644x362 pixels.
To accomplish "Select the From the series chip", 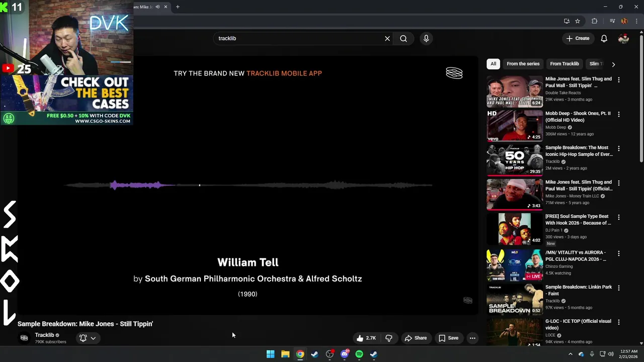I will (x=523, y=64).
